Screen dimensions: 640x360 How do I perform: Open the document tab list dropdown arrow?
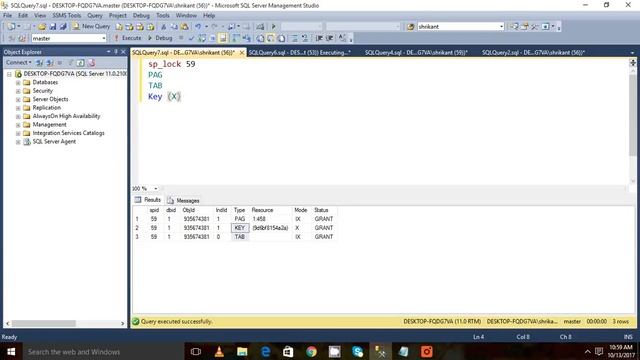pyautogui.click(x=632, y=53)
